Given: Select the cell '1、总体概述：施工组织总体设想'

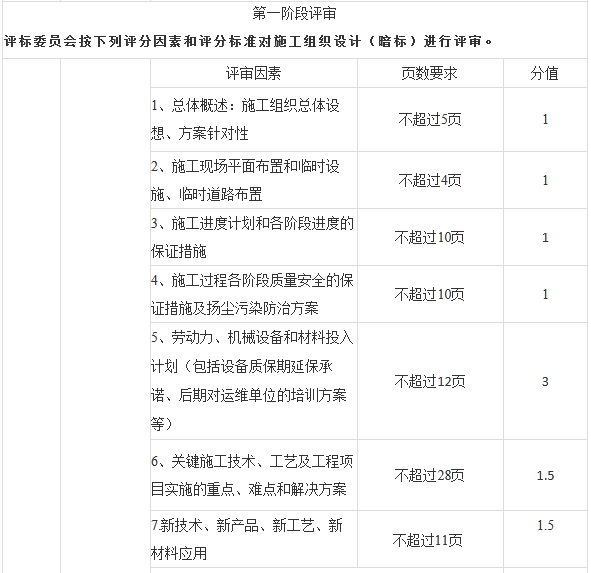Looking at the screenshot, I should pos(253,120).
